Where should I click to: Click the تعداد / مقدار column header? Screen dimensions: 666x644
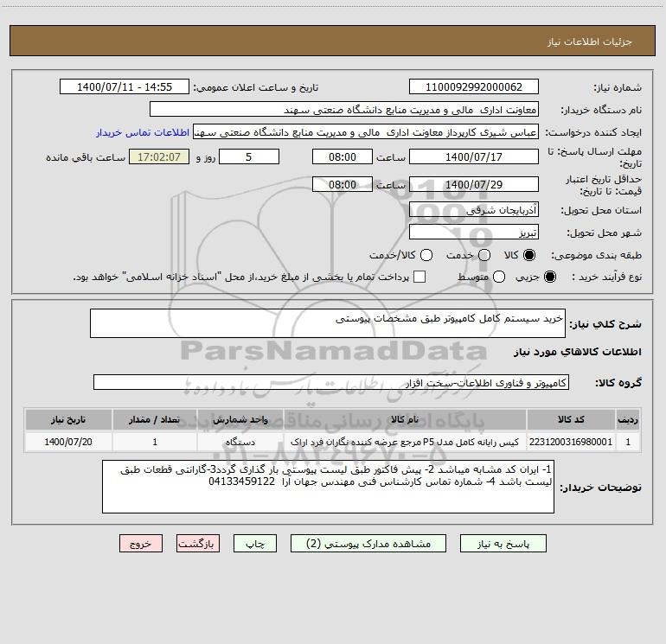pyautogui.click(x=155, y=420)
